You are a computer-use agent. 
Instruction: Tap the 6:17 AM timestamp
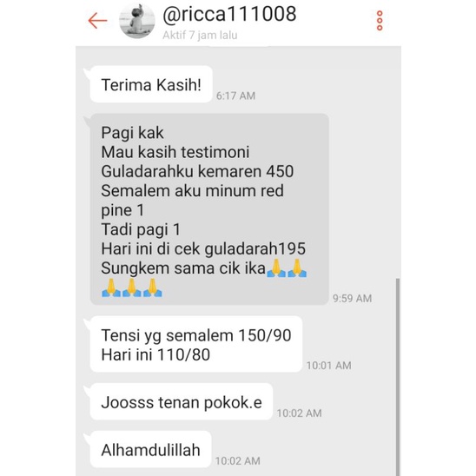click(x=235, y=96)
